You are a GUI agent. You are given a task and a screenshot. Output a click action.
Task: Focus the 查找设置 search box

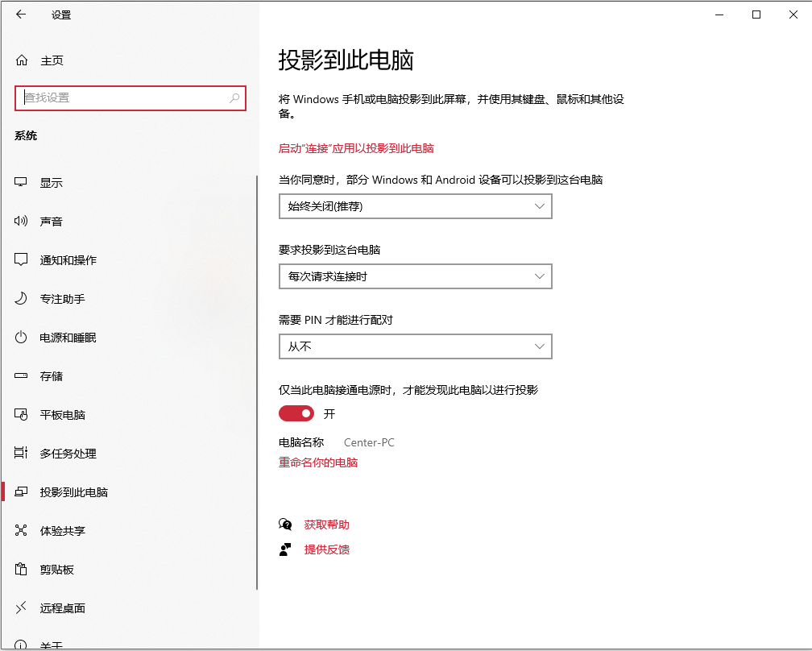pyautogui.click(x=130, y=97)
